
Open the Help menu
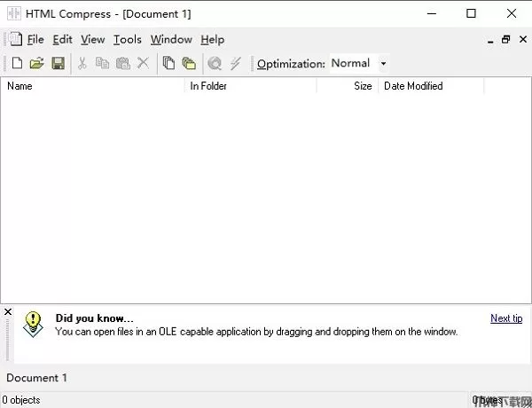[213, 40]
